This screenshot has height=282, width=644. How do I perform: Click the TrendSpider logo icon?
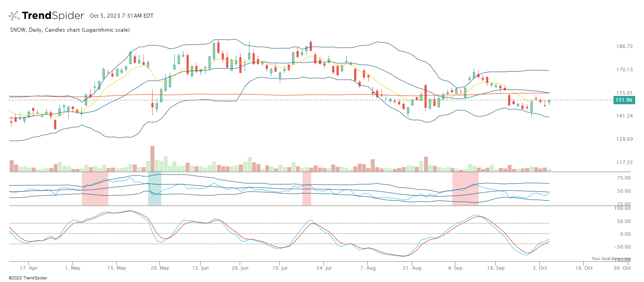click(x=14, y=16)
